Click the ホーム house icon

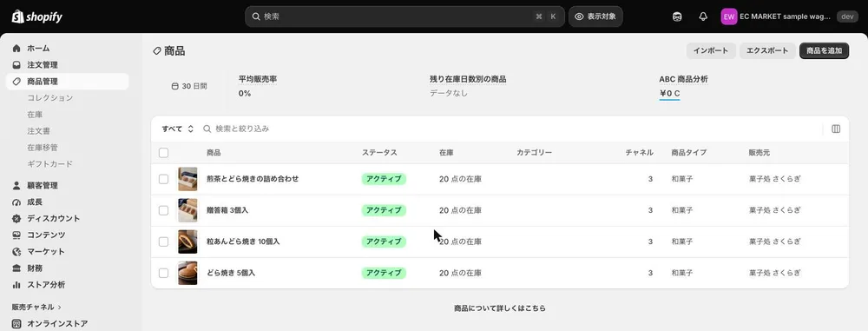16,49
